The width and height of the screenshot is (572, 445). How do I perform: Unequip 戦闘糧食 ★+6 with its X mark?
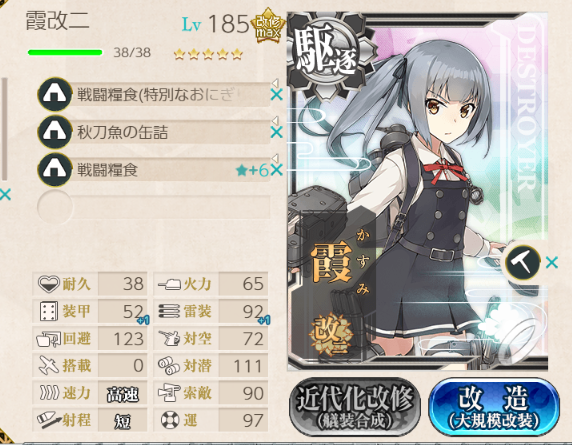pyautogui.click(x=277, y=170)
